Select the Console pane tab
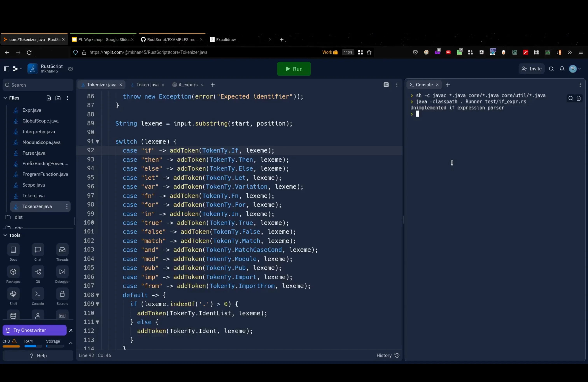This screenshot has width=588, height=382. point(424,85)
